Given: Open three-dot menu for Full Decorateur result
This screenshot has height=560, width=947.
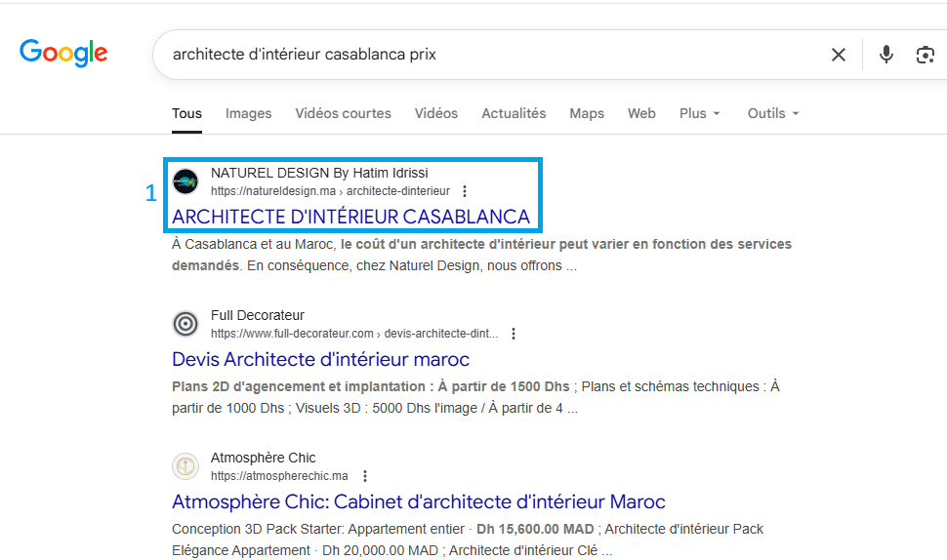Looking at the screenshot, I should pyautogui.click(x=514, y=334).
